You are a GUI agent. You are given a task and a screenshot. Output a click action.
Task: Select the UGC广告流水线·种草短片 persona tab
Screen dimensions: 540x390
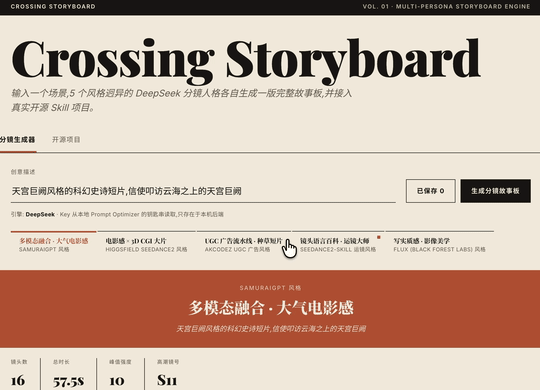[x=243, y=245]
